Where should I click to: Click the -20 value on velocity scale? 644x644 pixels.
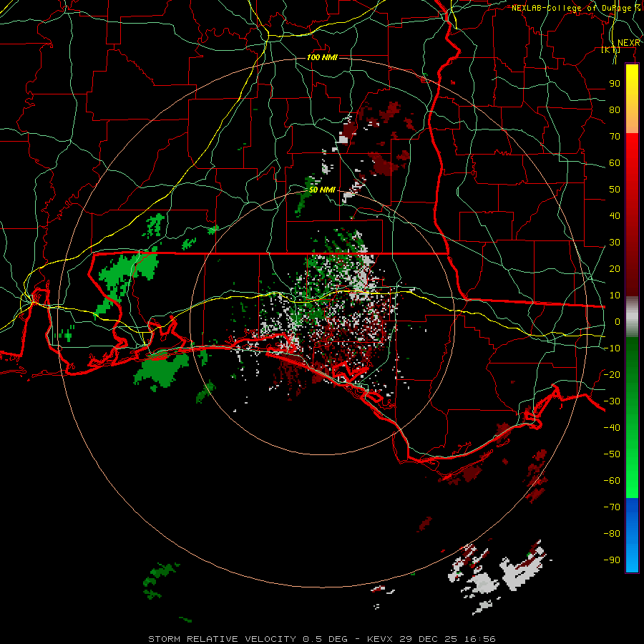click(x=612, y=374)
